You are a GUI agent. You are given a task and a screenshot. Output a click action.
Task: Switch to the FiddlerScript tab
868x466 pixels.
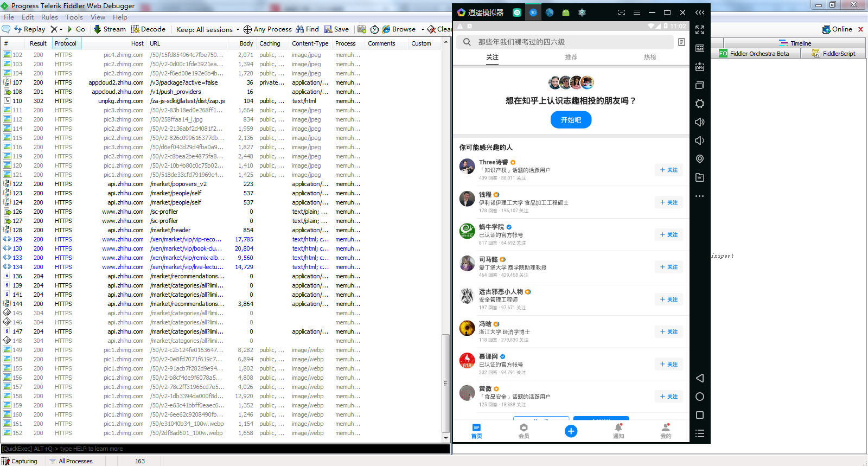click(834, 54)
